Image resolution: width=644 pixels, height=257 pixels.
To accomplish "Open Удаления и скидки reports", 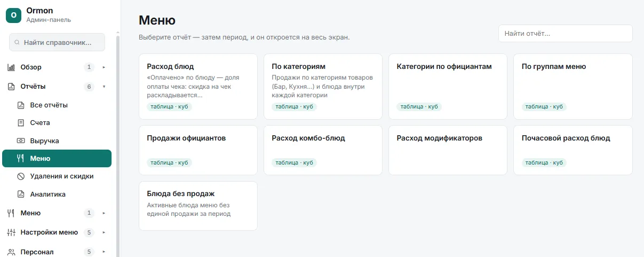I will coord(57,176).
